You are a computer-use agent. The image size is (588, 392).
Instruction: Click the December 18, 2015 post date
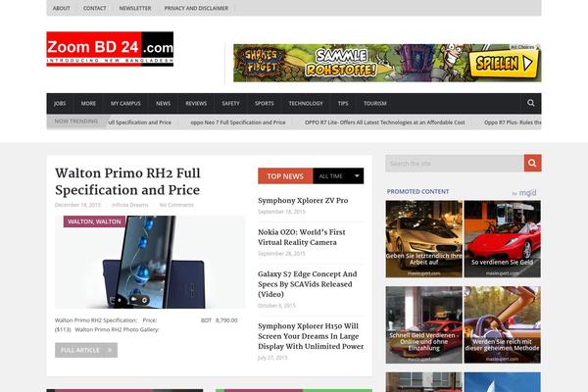[x=78, y=205]
